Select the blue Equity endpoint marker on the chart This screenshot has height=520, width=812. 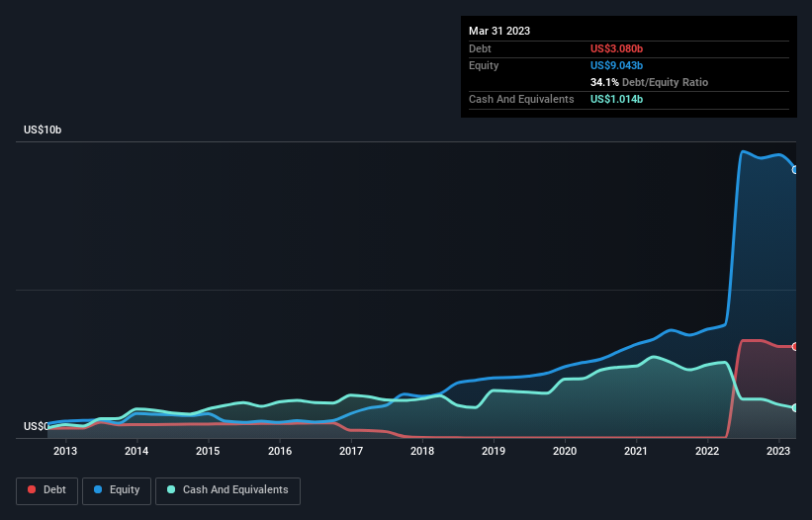tap(795, 170)
